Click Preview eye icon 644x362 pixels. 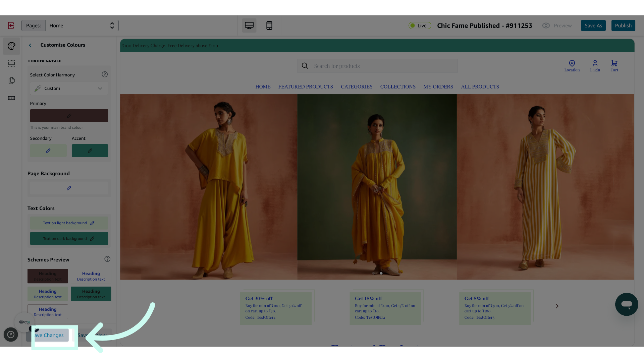point(546,25)
